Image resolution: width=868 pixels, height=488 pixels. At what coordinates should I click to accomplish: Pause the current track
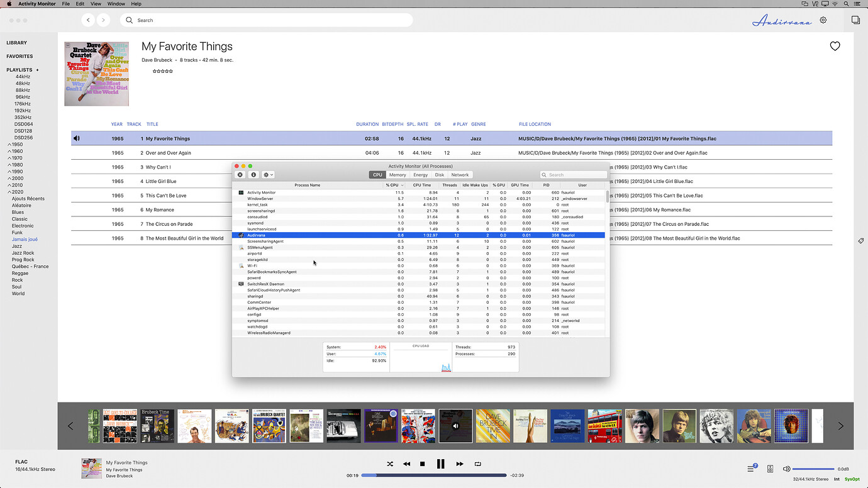click(440, 463)
